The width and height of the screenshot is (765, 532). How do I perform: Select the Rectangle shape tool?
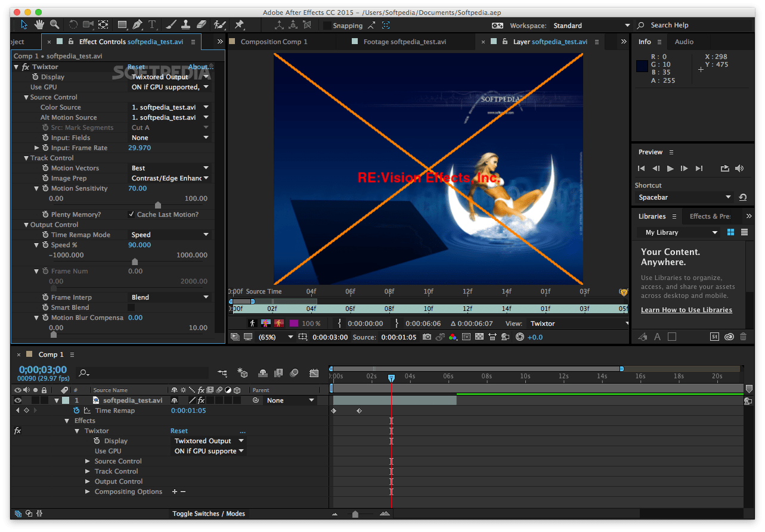pyautogui.click(x=122, y=24)
